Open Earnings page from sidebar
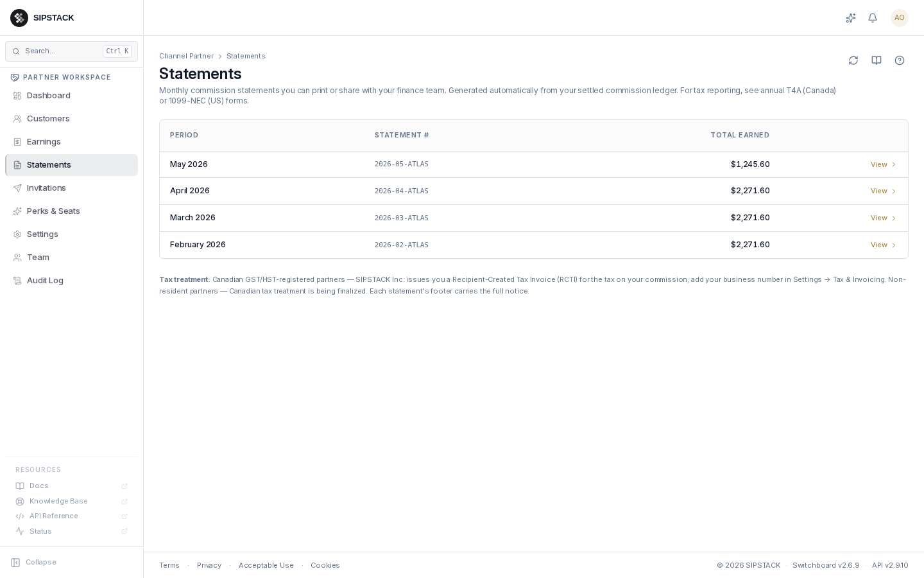The height and width of the screenshot is (578, 924). pyautogui.click(x=71, y=142)
